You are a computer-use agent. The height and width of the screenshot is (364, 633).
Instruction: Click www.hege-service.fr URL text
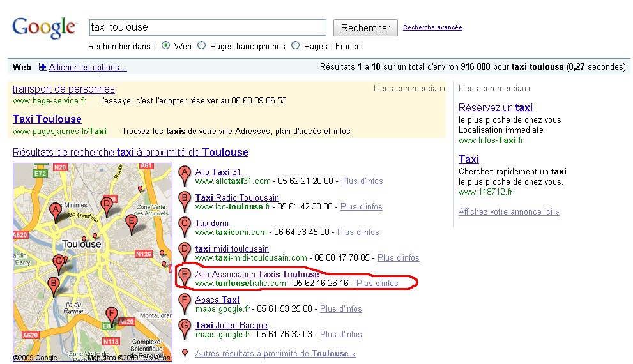click(x=49, y=100)
